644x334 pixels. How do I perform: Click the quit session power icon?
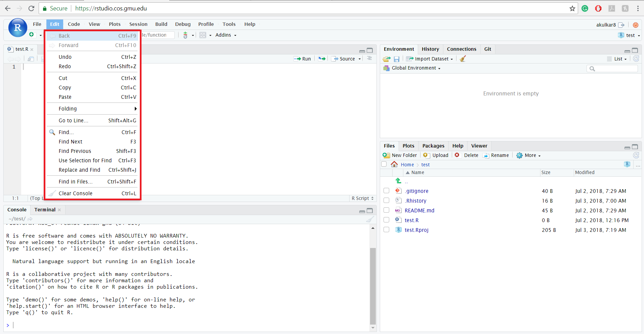click(x=636, y=25)
